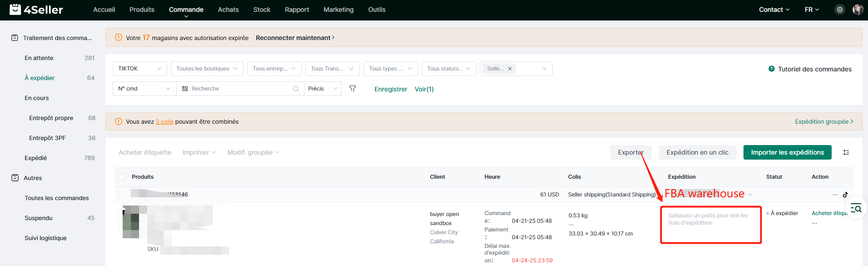Click the TikTok icon in order row

pyautogui.click(x=845, y=195)
